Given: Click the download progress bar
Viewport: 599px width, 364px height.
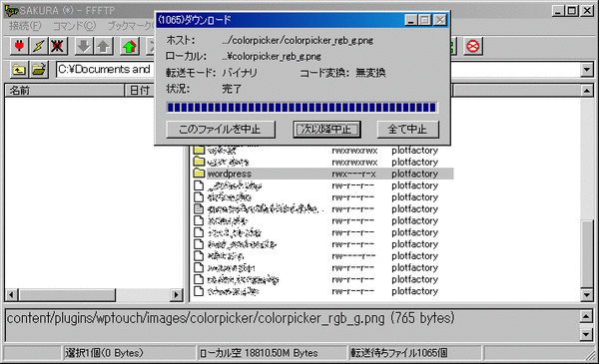Looking at the screenshot, I should (301, 108).
